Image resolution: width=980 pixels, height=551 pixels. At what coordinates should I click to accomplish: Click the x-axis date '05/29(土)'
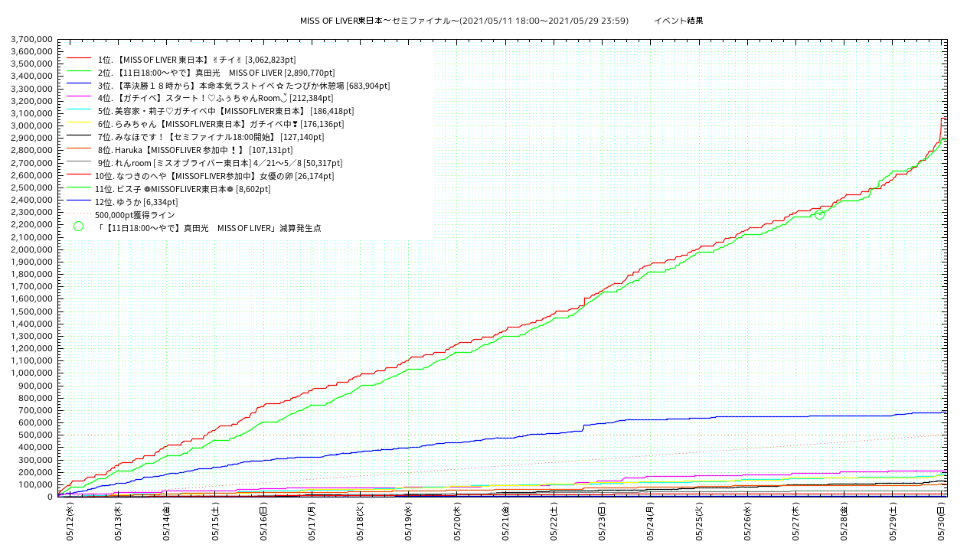[893, 522]
